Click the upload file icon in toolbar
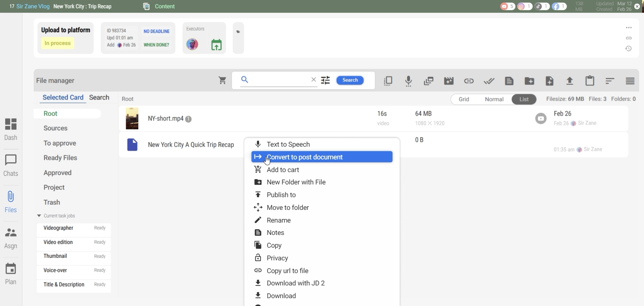 coord(570,81)
